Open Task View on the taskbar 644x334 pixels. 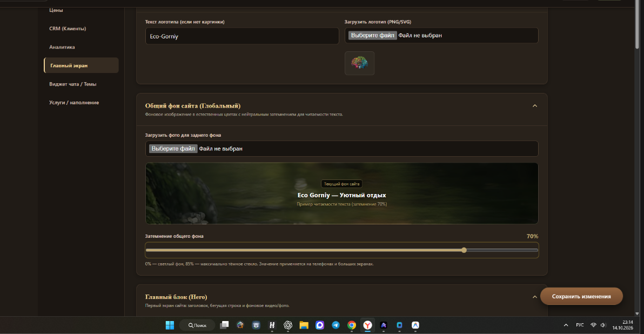pos(224,325)
